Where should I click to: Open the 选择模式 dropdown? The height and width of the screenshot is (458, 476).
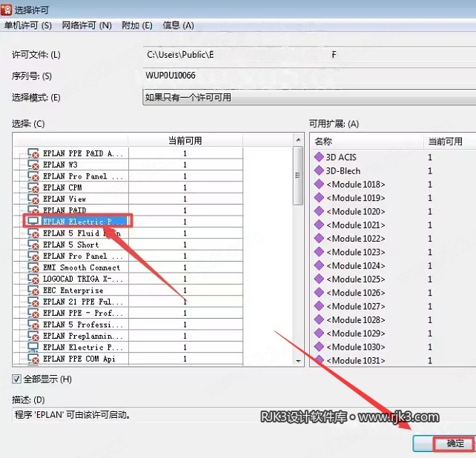point(309,97)
